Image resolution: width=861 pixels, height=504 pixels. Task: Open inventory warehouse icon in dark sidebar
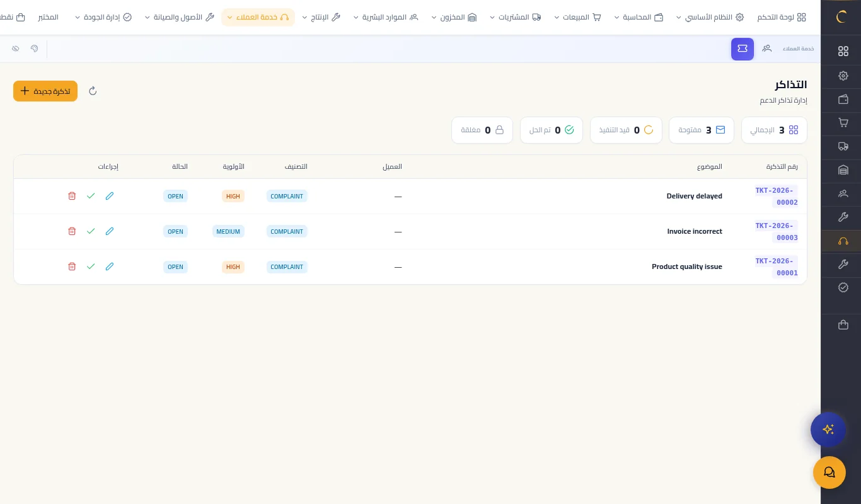tap(843, 170)
